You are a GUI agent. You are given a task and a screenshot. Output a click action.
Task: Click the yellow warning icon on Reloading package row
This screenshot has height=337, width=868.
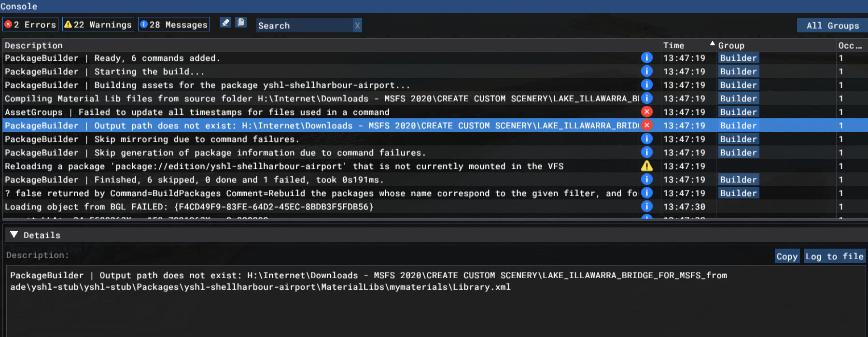[646, 166]
